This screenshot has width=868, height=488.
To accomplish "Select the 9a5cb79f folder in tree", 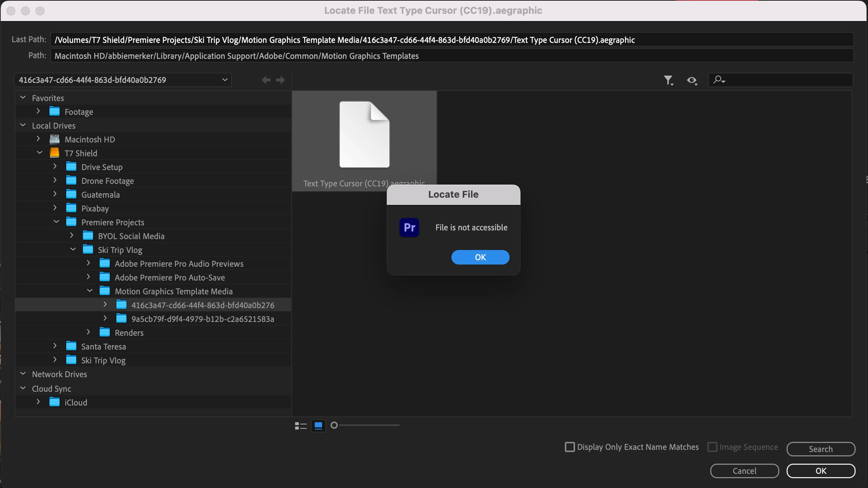I will (202, 319).
